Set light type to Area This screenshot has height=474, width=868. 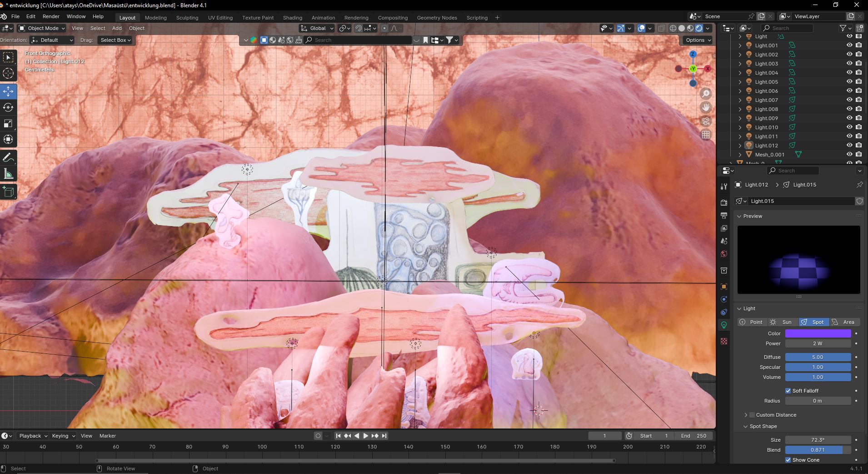(x=844, y=322)
